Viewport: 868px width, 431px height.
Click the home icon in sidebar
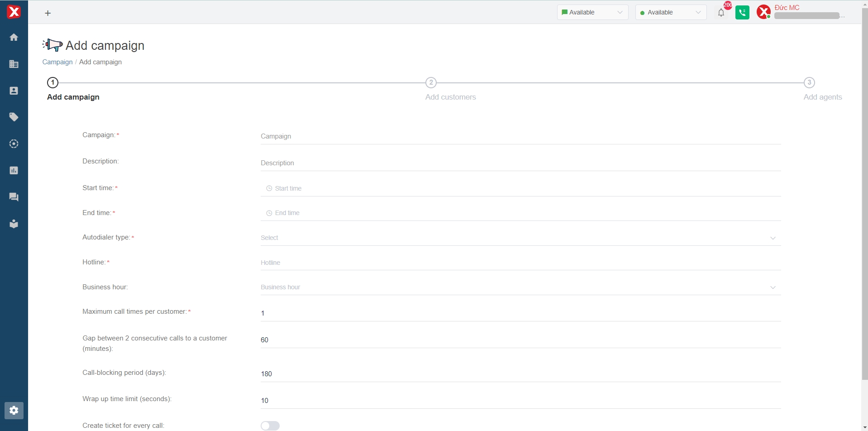[14, 37]
